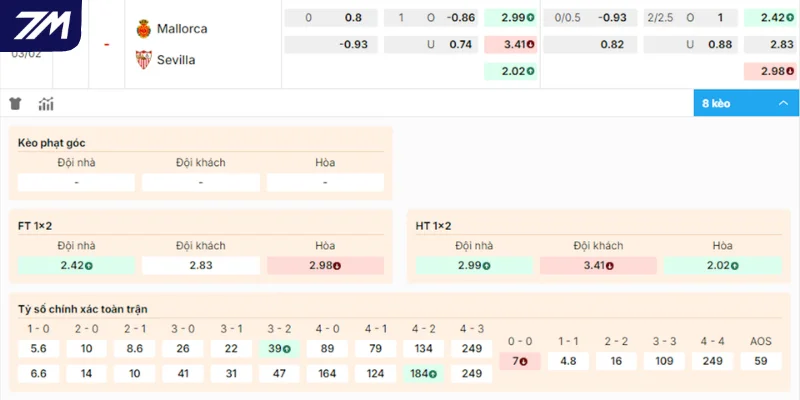Pick FT 1x2 draw odds 2.98
The image size is (800, 400).
click(325, 265)
